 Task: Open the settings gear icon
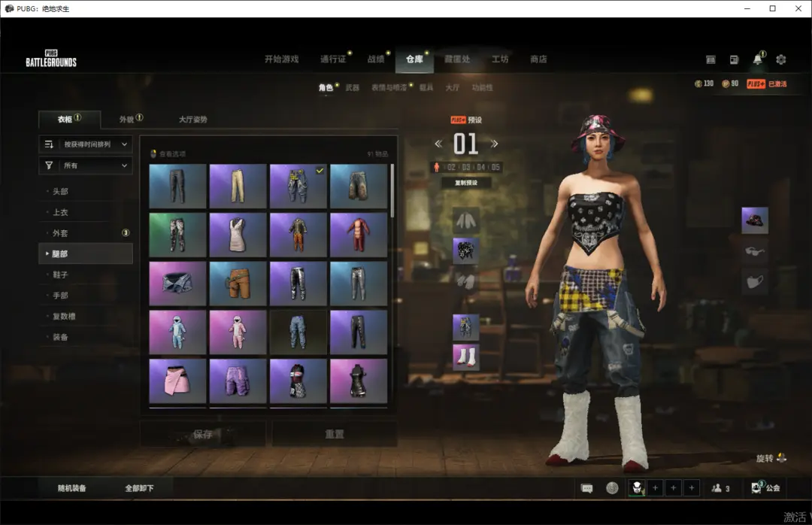click(x=781, y=59)
